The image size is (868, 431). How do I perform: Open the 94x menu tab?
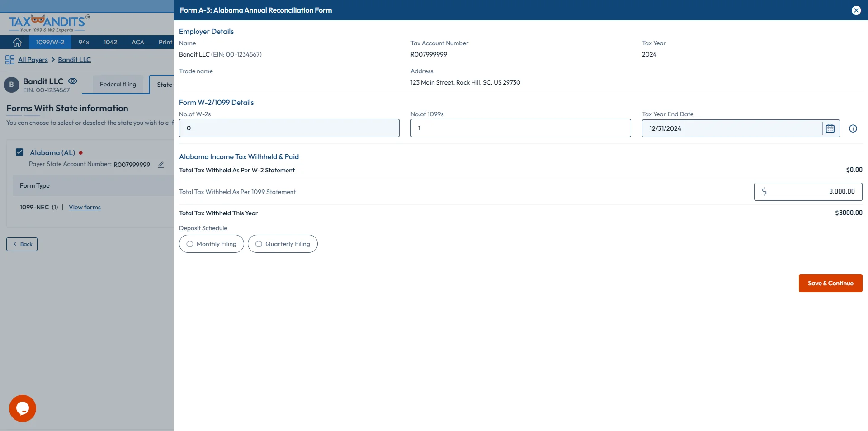tap(84, 42)
